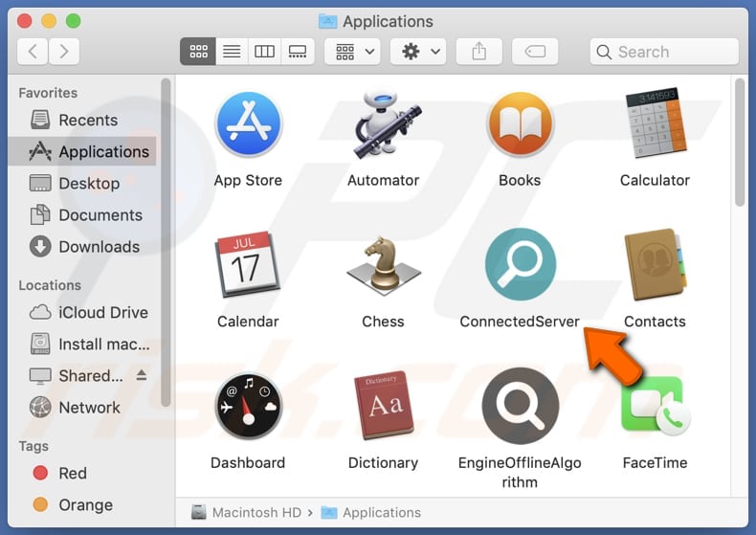Click Macintosh HD in the path bar

[x=246, y=512]
